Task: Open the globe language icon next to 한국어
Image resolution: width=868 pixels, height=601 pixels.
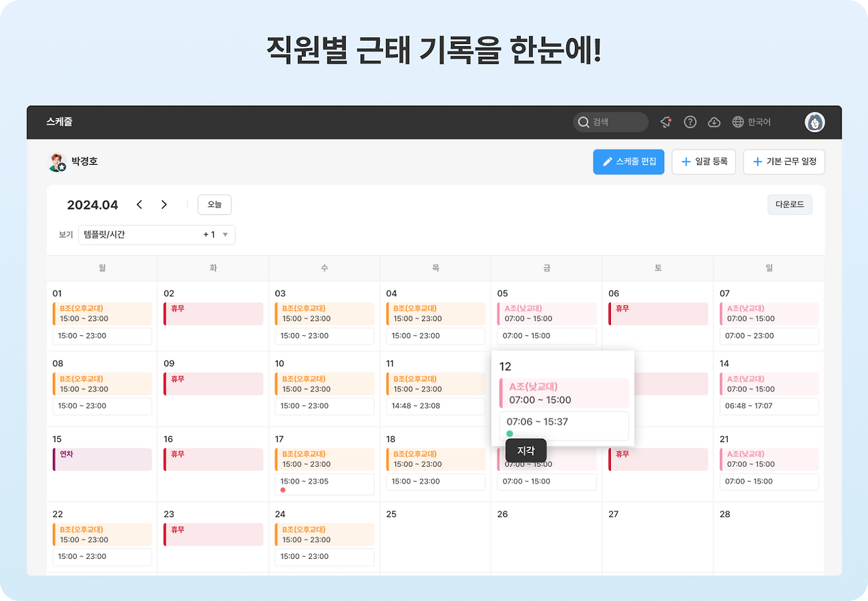Action: [x=738, y=121]
